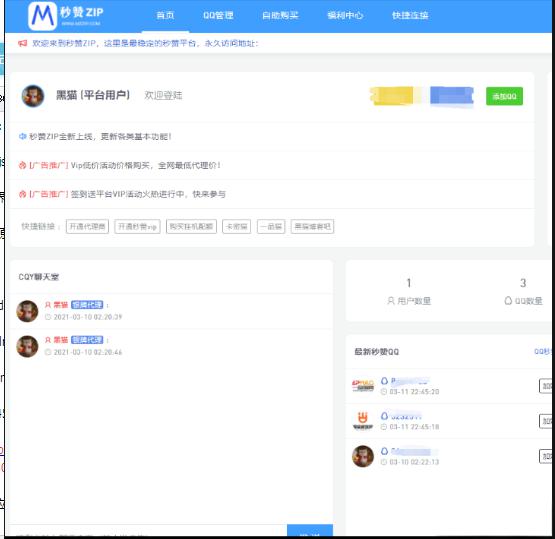Click the red icon before the 签到送平台VIP ad
The height and width of the screenshot is (539, 555).
pos(22,194)
